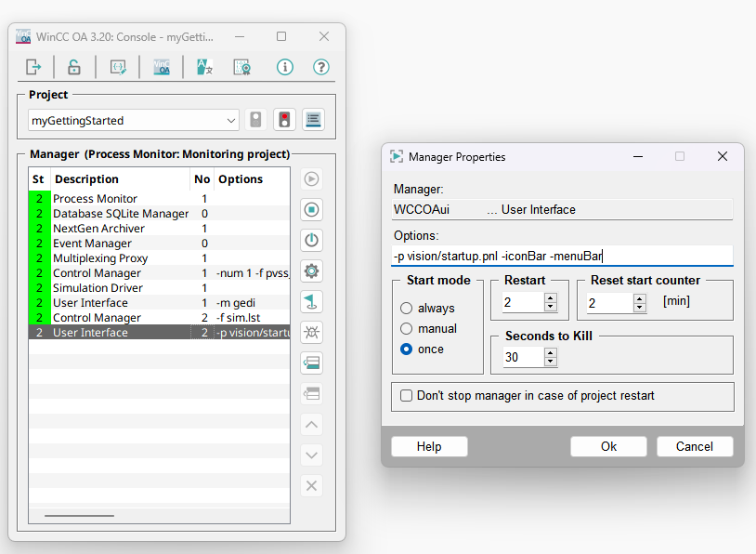Open the language translation tool icon
This screenshot has height=554, width=756.
pos(204,67)
